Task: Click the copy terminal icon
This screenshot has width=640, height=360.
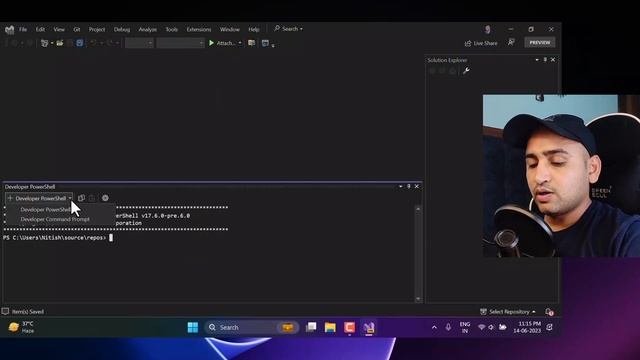Action: pyautogui.click(x=81, y=198)
